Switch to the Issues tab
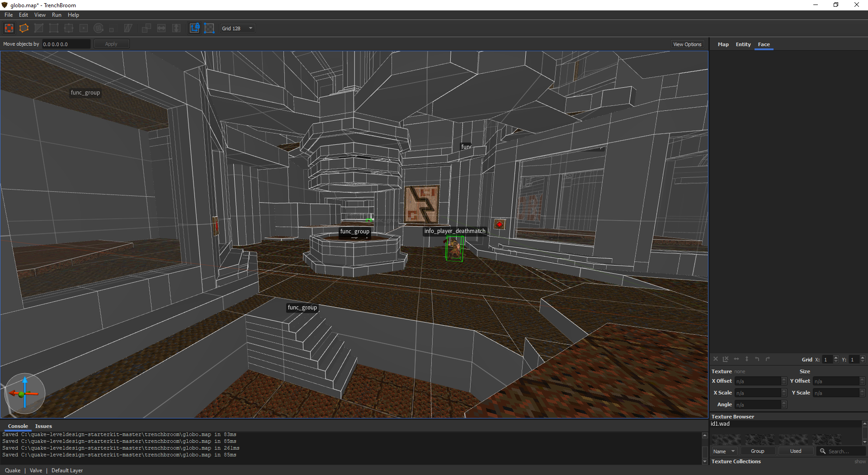Image resolution: width=868 pixels, height=475 pixels. [43, 426]
